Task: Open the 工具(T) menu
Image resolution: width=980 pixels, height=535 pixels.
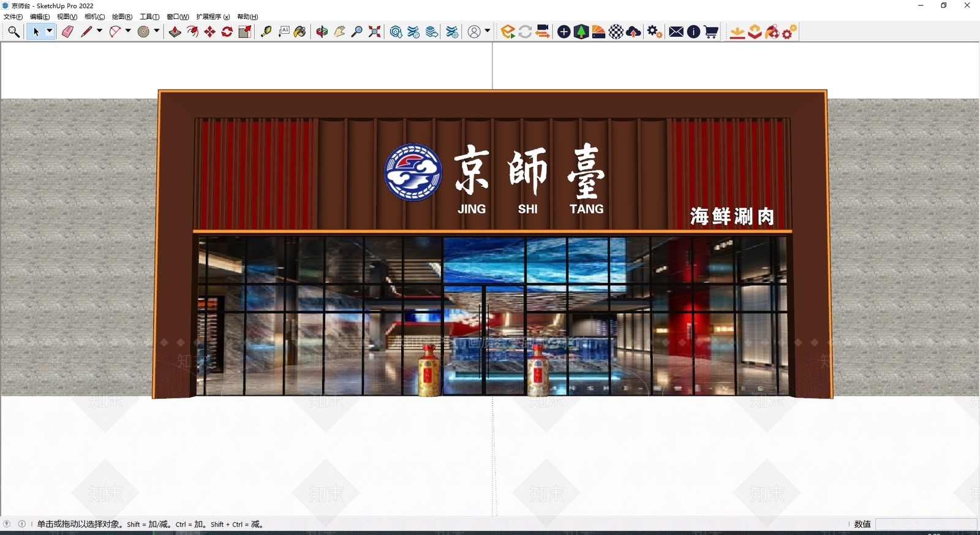Action: coord(149,17)
